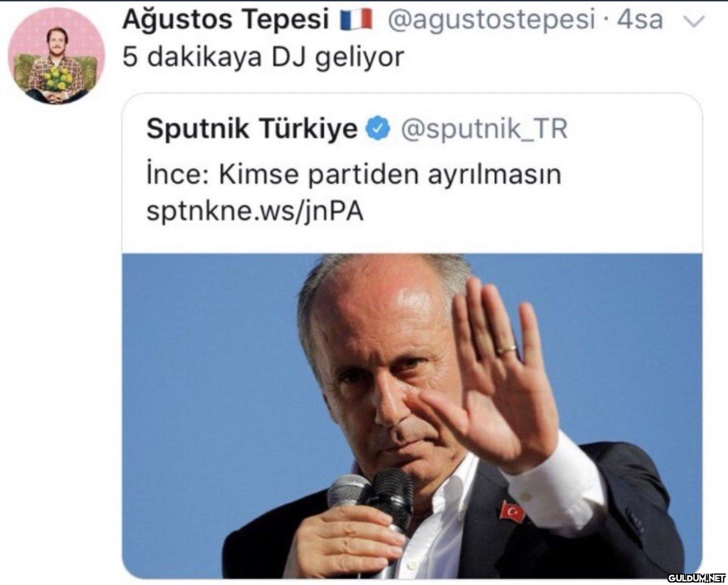Open the quoted text 'İnce: Kimse partiden ayrılmasın'
Viewport: 728px width, 585px height.
coord(354,175)
